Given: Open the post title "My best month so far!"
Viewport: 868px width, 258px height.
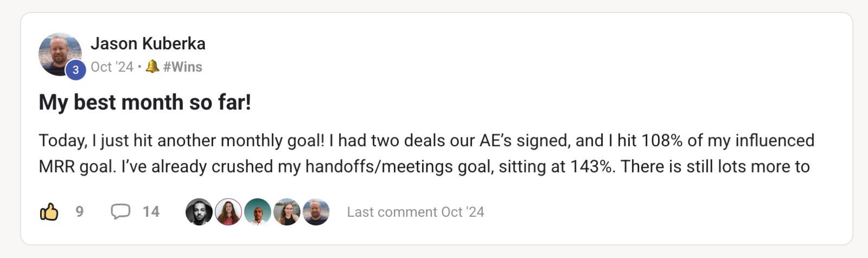Looking at the screenshot, I should coord(145,102).
